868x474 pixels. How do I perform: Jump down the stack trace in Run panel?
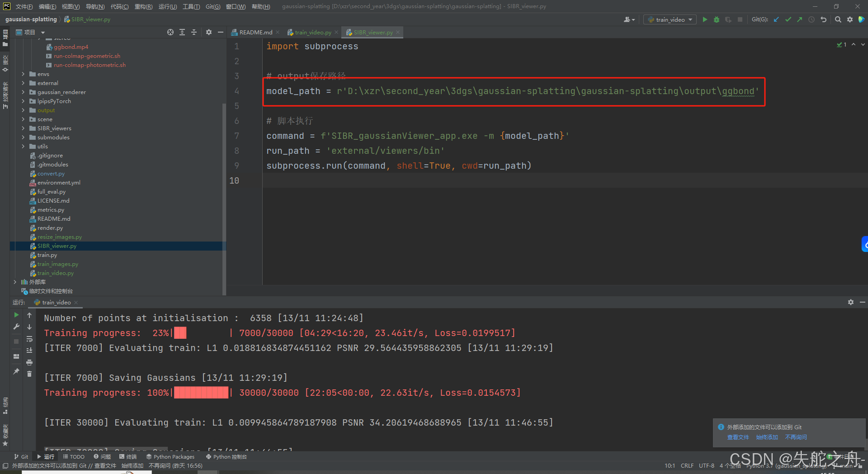click(x=29, y=327)
